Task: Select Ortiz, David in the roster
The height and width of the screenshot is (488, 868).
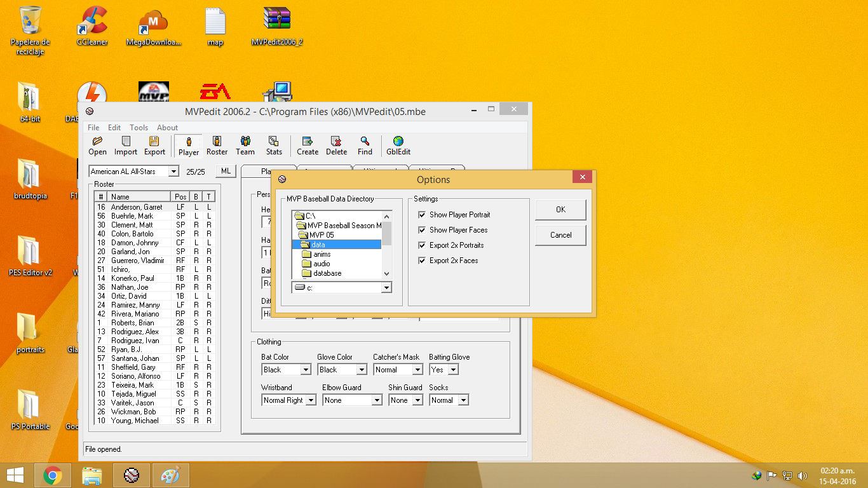Action: (x=155, y=296)
